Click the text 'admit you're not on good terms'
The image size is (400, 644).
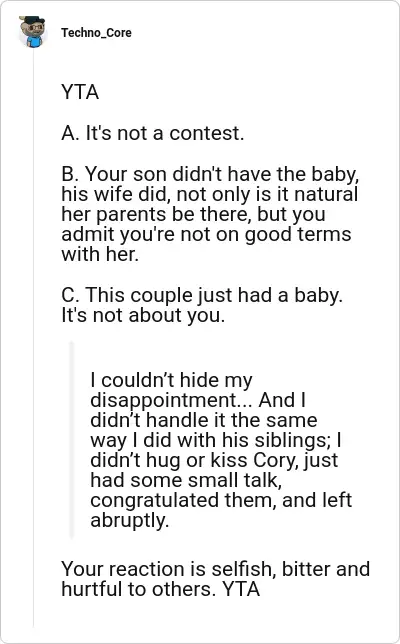pos(206,234)
